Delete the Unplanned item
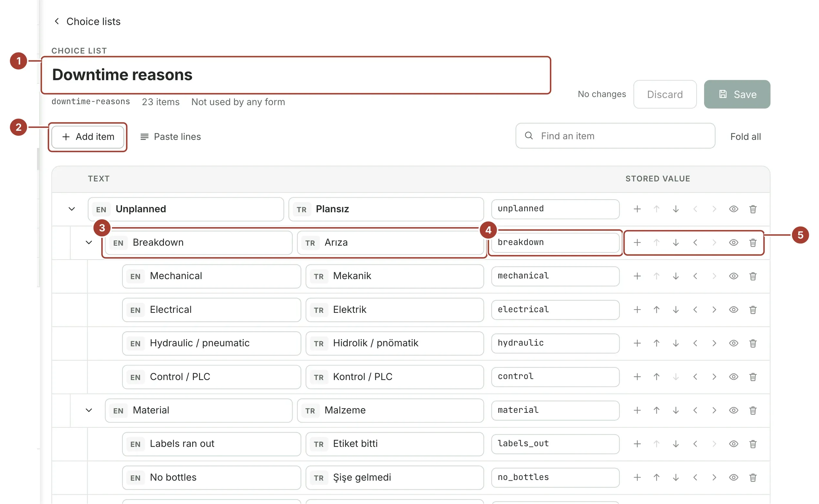This screenshot has height=504, width=819. pyautogui.click(x=753, y=209)
